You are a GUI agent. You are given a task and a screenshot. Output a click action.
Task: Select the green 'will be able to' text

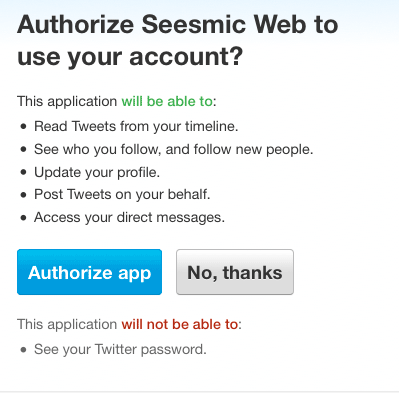pos(167,101)
